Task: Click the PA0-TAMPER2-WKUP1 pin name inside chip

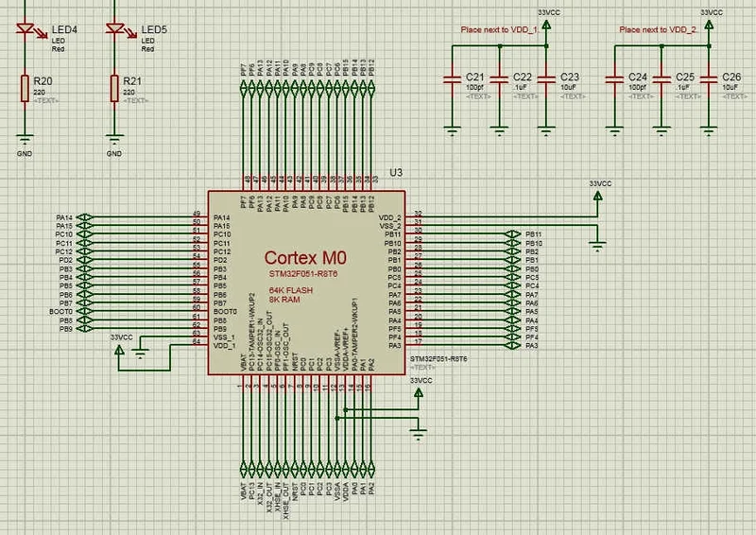Action: (x=354, y=335)
